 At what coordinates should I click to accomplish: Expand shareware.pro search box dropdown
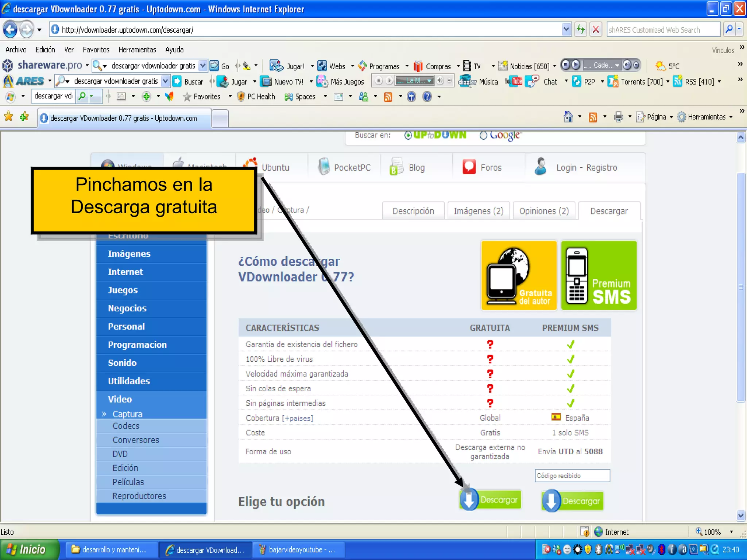(203, 66)
